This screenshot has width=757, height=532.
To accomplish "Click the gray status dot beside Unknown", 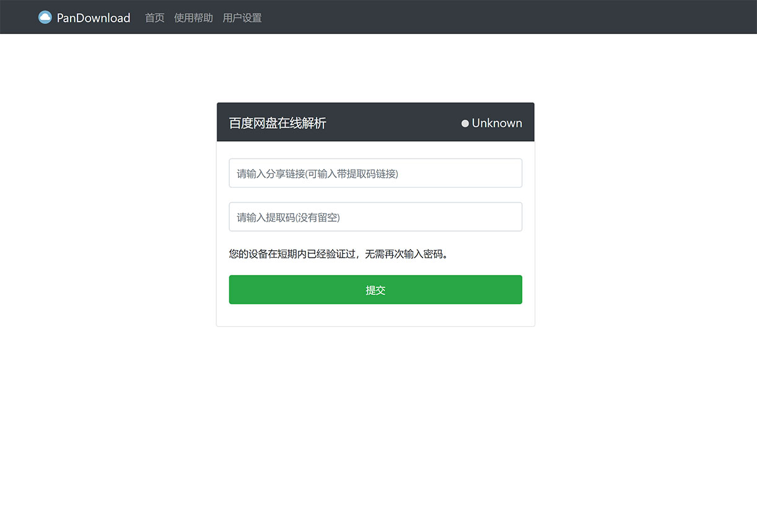I will click(x=465, y=123).
